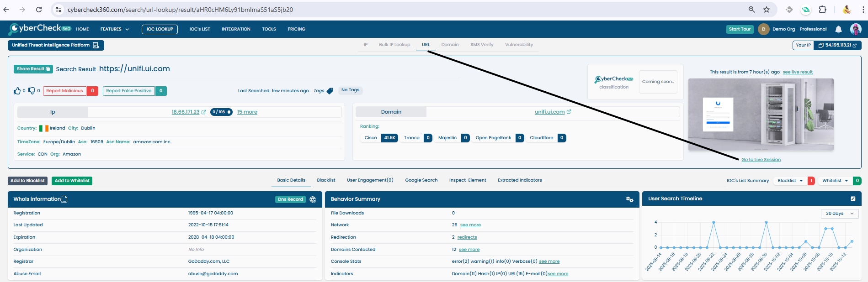Open the PRICING menu item
Image resolution: width=868 pixels, height=282 pixels.
(296, 29)
